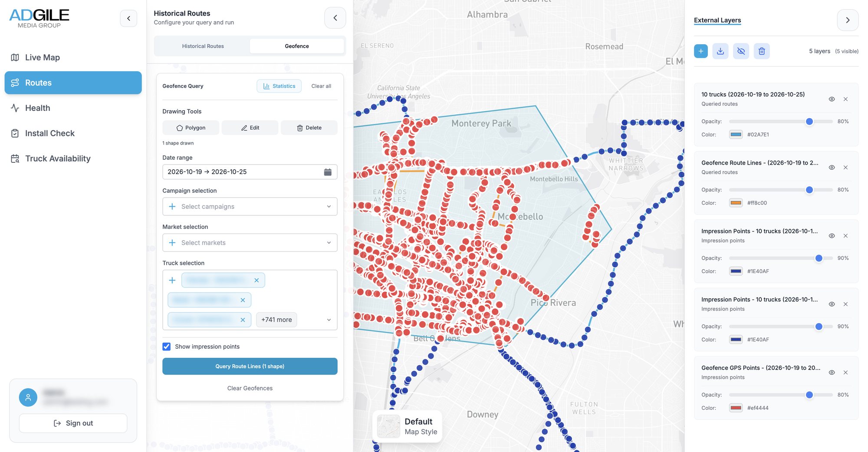This screenshot has width=868, height=452.
Task: Toggle visibility of Geofence GPS Points layer
Action: coord(832,373)
